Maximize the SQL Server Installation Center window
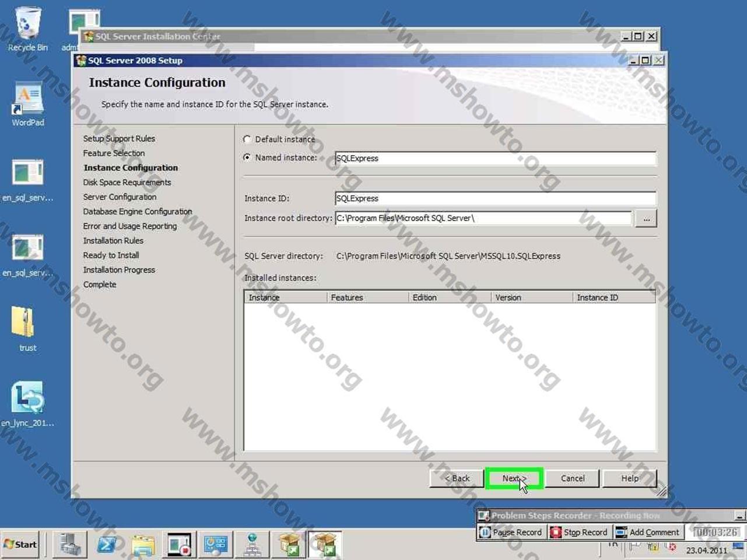This screenshot has height=560, width=747. pyautogui.click(x=639, y=36)
